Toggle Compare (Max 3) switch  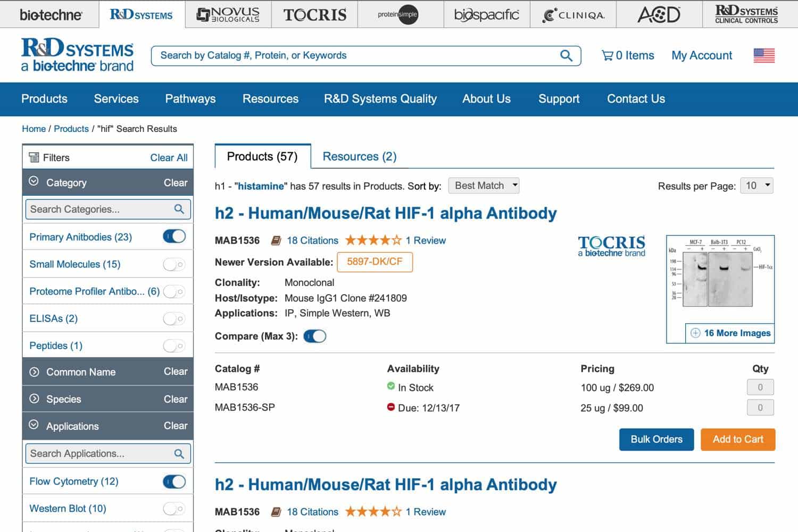pos(315,336)
